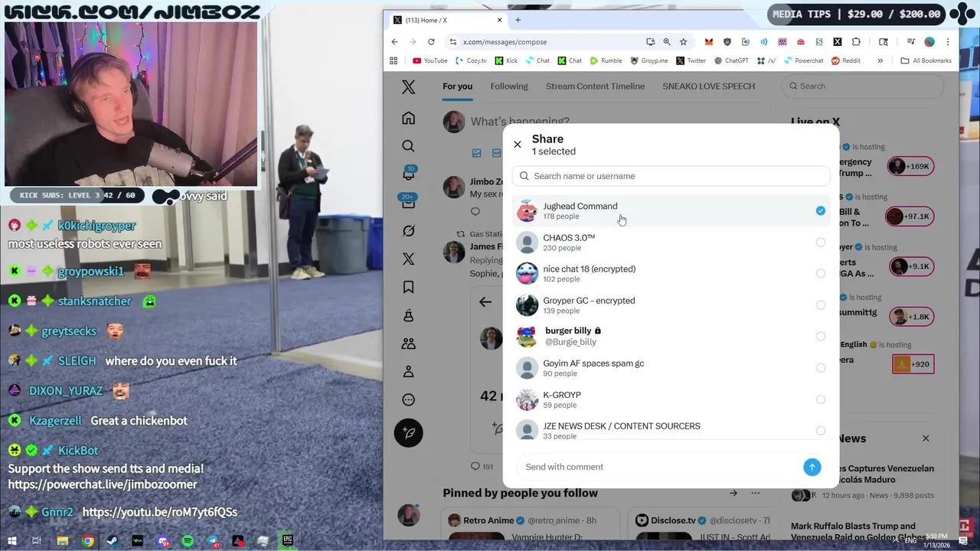Image resolution: width=980 pixels, height=551 pixels.
Task: Go back with Chrome back arrow
Action: (394, 42)
